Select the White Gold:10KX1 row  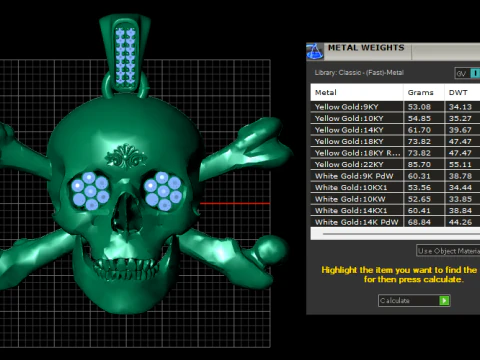click(x=395, y=187)
